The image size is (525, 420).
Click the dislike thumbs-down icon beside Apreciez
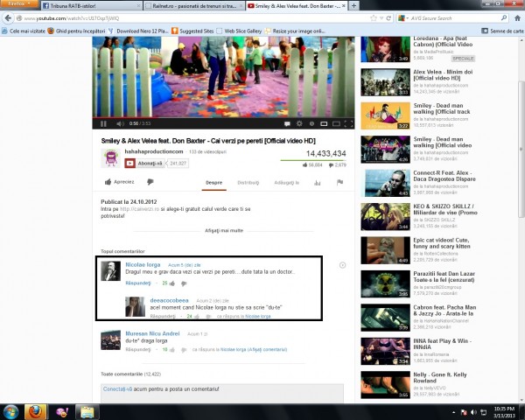tap(150, 182)
